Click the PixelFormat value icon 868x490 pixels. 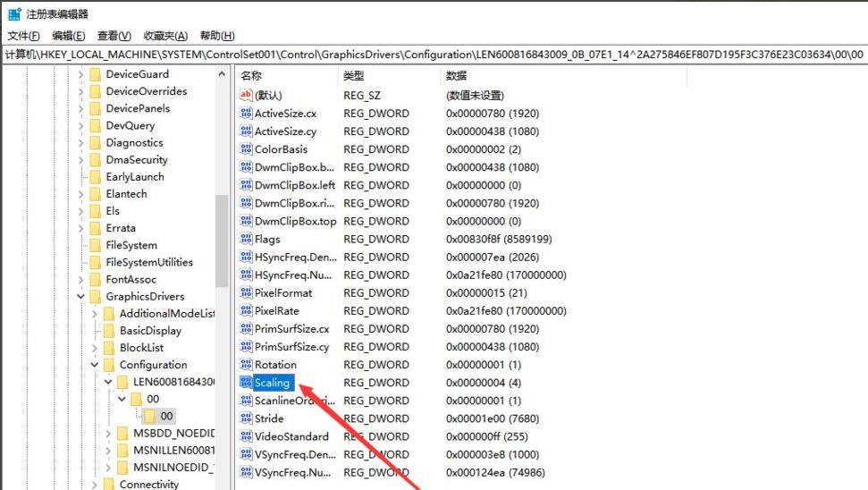[246, 292]
